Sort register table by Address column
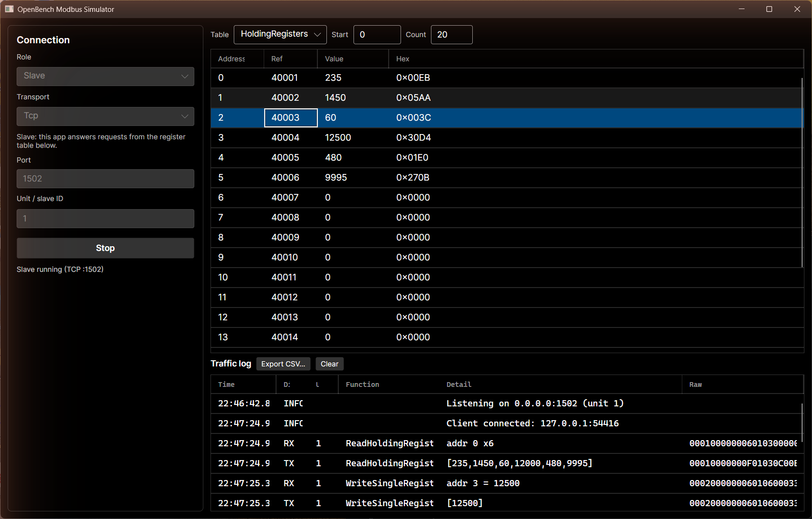This screenshot has height=519, width=812. [x=237, y=59]
